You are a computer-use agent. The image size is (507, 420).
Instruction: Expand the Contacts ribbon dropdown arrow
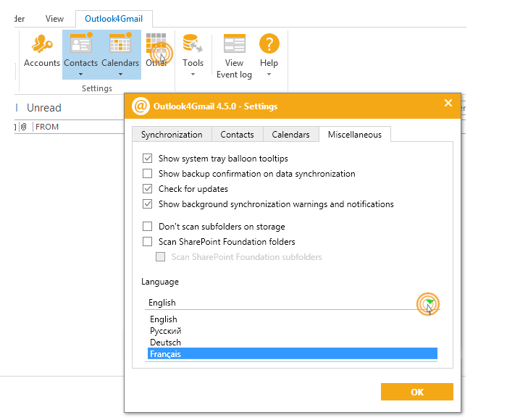point(81,75)
